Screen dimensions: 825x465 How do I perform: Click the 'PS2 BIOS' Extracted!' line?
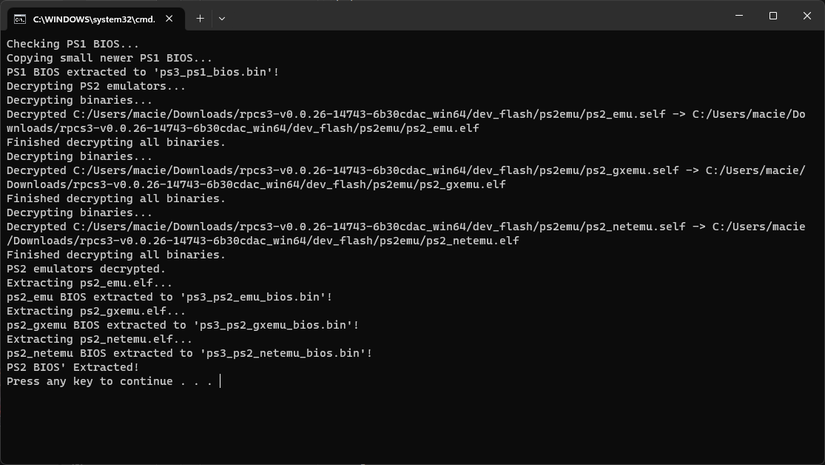73,367
